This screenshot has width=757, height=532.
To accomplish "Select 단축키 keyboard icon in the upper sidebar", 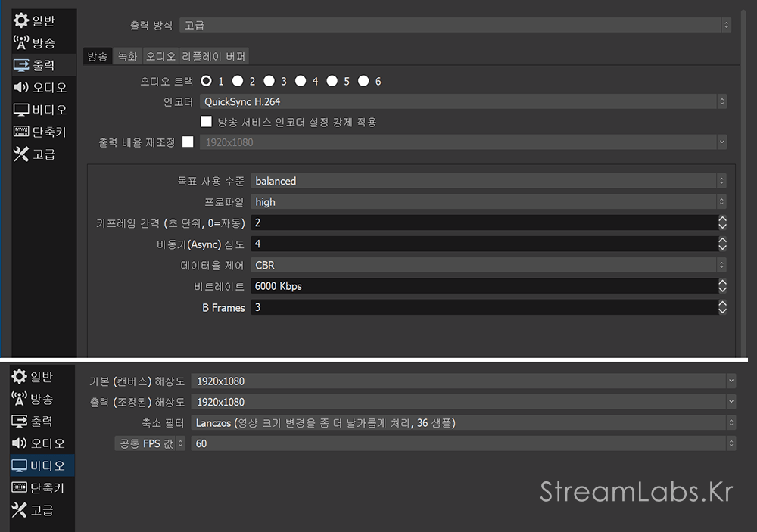I will [x=21, y=132].
